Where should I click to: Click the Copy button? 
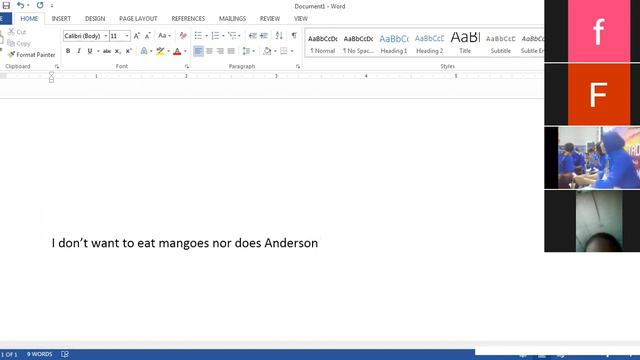pyautogui.click(x=19, y=43)
